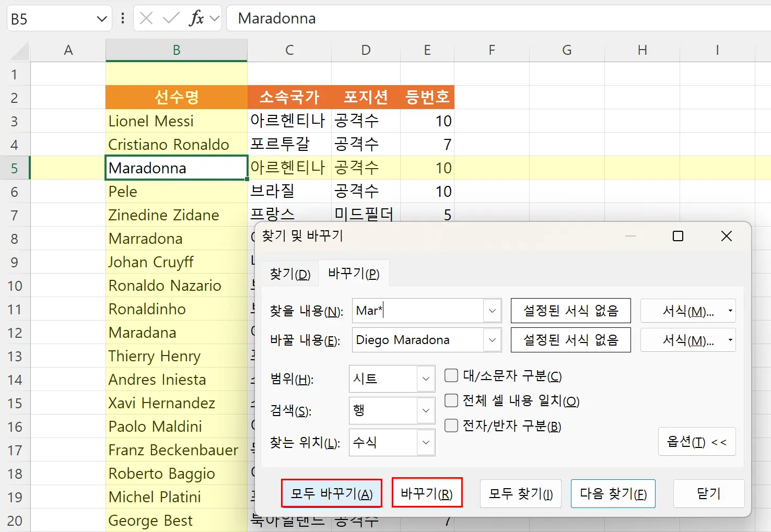Image resolution: width=771 pixels, height=532 pixels.
Task: Enable the 전자/반자 구분 checkbox
Action: (450, 425)
